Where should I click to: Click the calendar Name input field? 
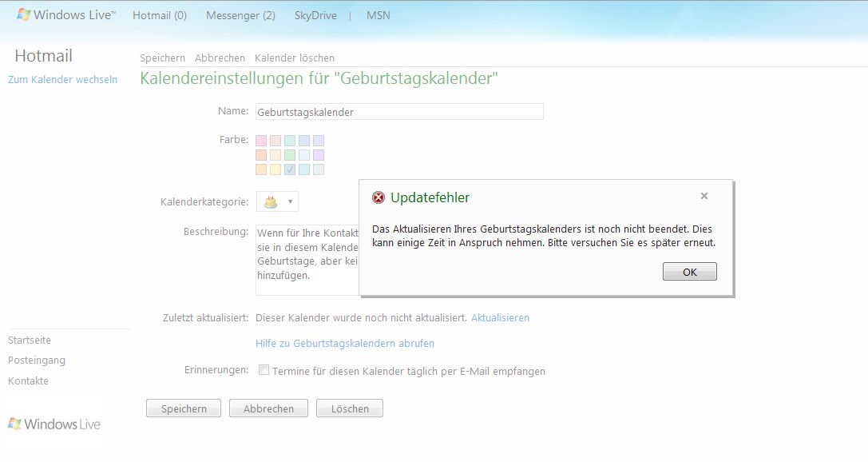(399, 112)
